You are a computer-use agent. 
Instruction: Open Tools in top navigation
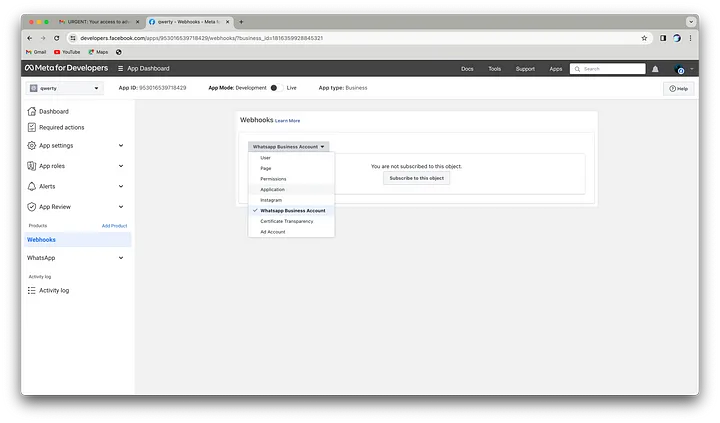pos(495,69)
